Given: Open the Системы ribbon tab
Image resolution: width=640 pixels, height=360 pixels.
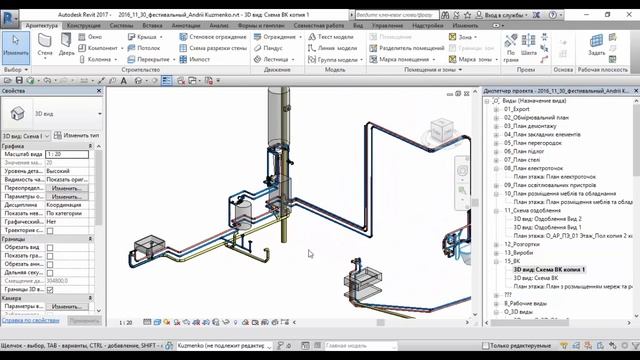Looking at the screenshot, I should tap(121, 26).
